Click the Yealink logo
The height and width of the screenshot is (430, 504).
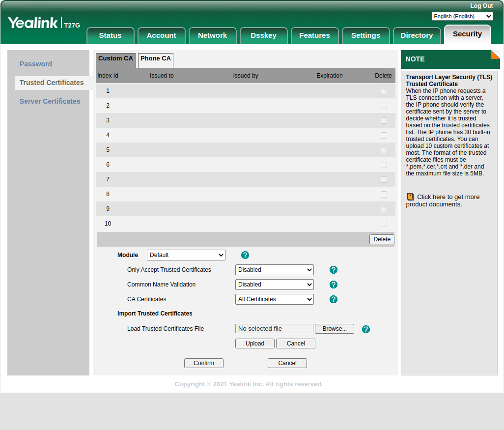pos(33,23)
